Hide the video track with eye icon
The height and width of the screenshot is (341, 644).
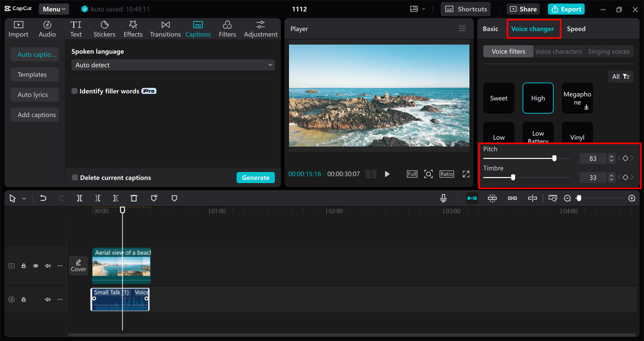[x=36, y=266]
